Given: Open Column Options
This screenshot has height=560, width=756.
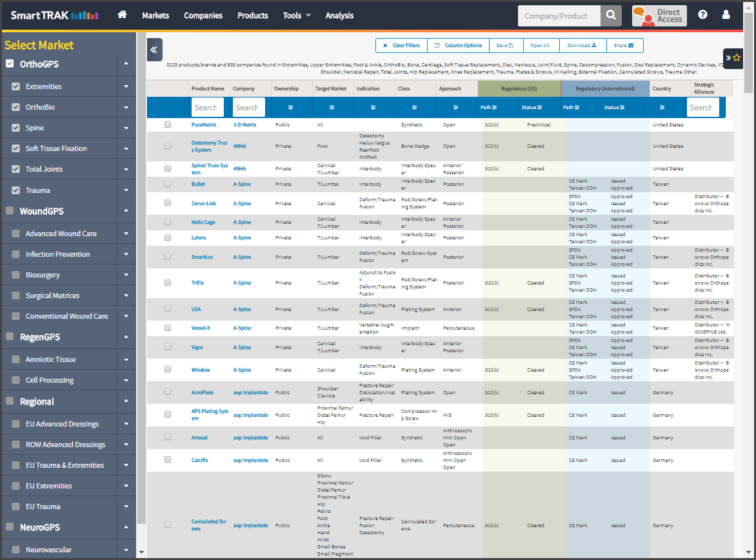Looking at the screenshot, I should pyautogui.click(x=458, y=45).
